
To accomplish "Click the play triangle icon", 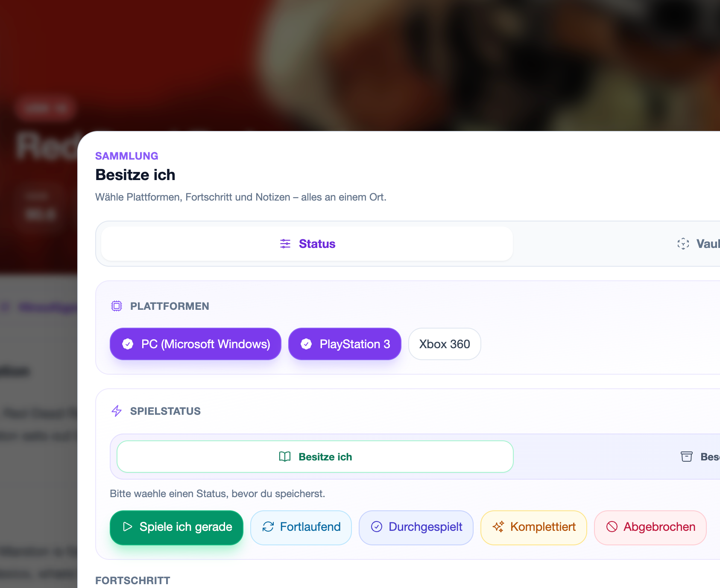I will (127, 527).
